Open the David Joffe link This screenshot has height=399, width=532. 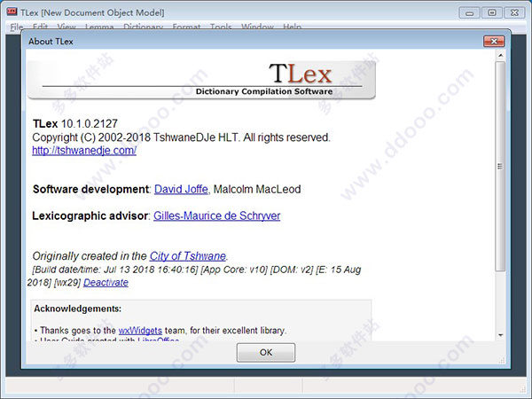(x=181, y=189)
